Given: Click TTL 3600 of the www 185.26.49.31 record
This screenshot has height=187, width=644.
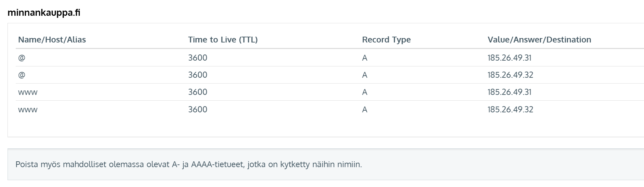Looking at the screenshot, I should [198, 92].
